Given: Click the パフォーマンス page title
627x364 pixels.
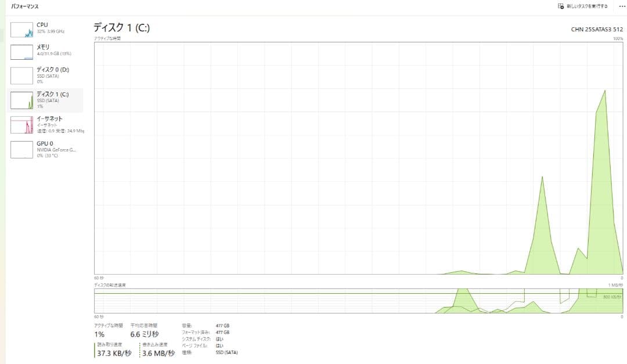Looking at the screenshot, I should [x=25, y=6].
